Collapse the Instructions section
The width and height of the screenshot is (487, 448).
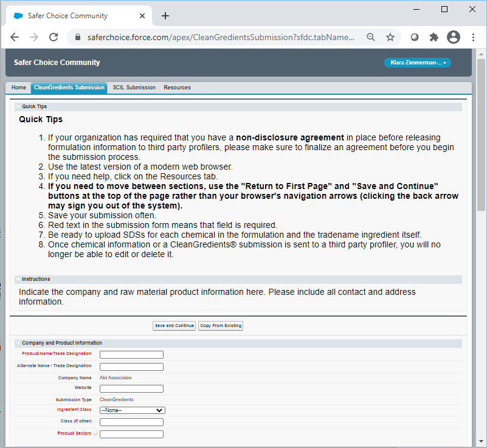pos(18,279)
